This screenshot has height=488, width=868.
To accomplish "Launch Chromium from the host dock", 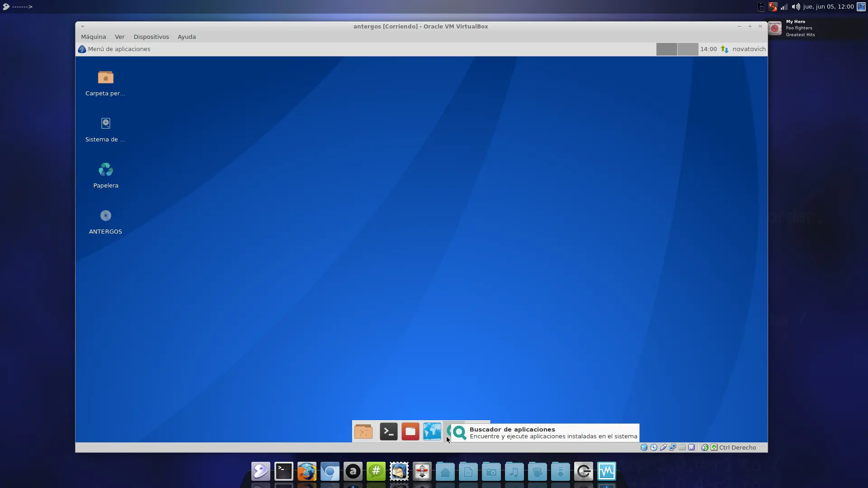I will click(330, 472).
